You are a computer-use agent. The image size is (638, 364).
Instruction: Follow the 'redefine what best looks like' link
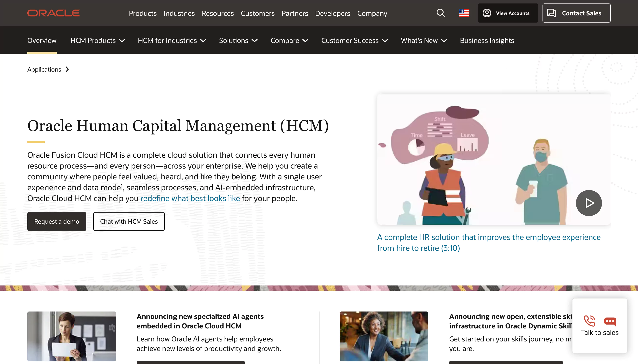click(190, 198)
